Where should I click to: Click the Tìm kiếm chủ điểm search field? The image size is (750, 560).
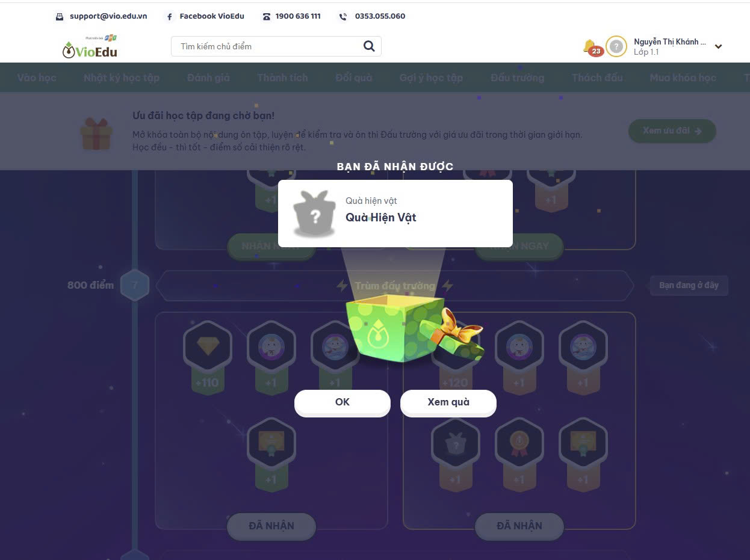[x=276, y=46]
